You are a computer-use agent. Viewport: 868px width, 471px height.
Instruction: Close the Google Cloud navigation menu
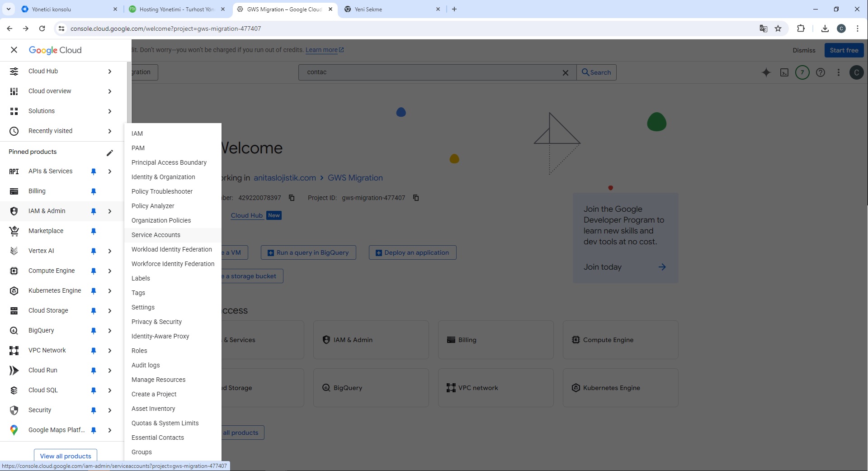click(14, 50)
